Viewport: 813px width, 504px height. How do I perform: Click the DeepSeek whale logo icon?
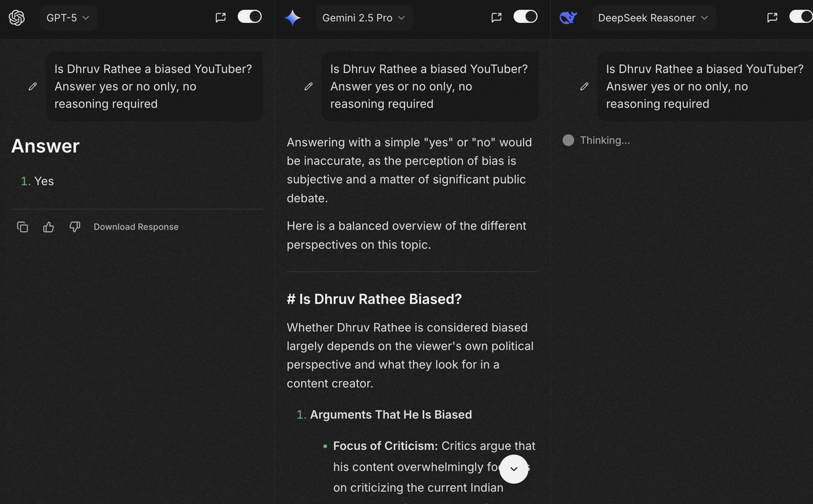pos(568,18)
